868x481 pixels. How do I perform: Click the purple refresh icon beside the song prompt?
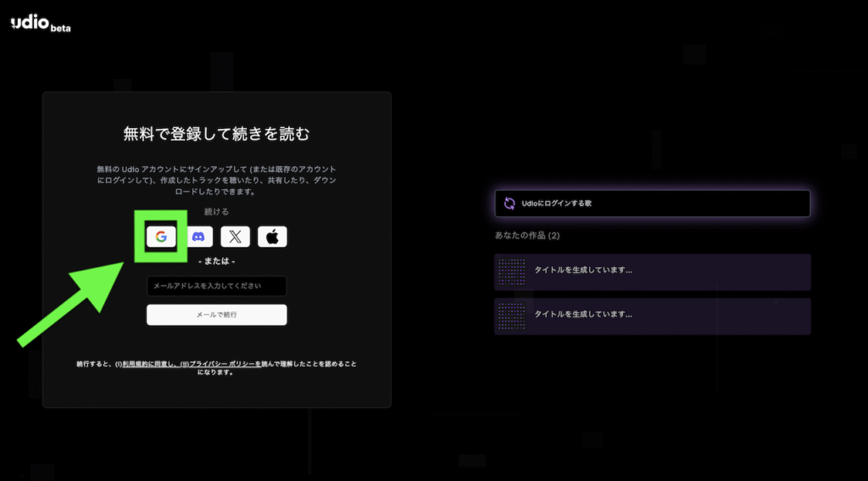point(509,204)
